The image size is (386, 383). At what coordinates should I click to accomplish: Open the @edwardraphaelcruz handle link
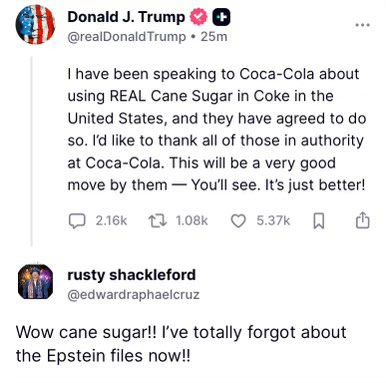click(133, 295)
